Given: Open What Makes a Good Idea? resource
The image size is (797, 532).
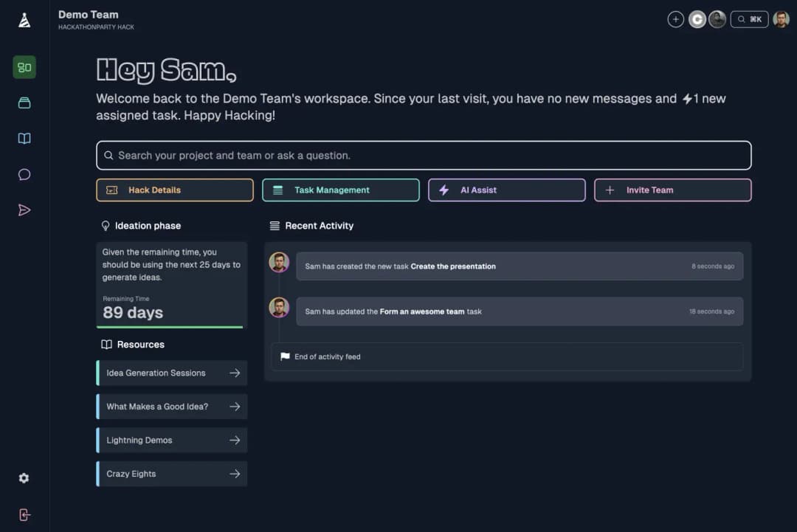Looking at the screenshot, I should (x=172, y=407).
